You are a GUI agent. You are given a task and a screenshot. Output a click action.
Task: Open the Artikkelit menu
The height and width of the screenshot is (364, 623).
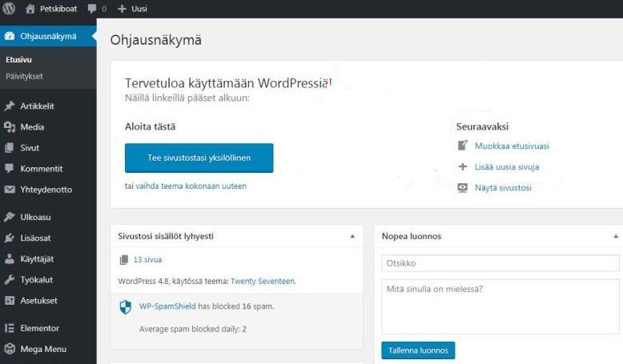(x=38, y=106)
